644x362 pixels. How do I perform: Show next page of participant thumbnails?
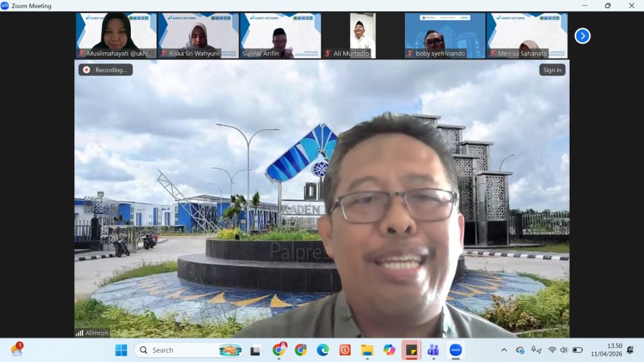click(x=582, y=36)
